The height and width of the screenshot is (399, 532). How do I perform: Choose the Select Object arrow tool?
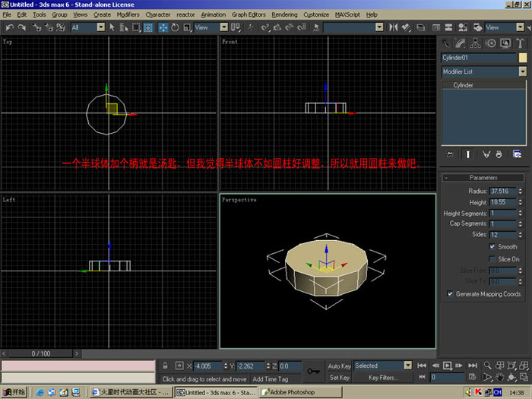click(x=112, y=27)
